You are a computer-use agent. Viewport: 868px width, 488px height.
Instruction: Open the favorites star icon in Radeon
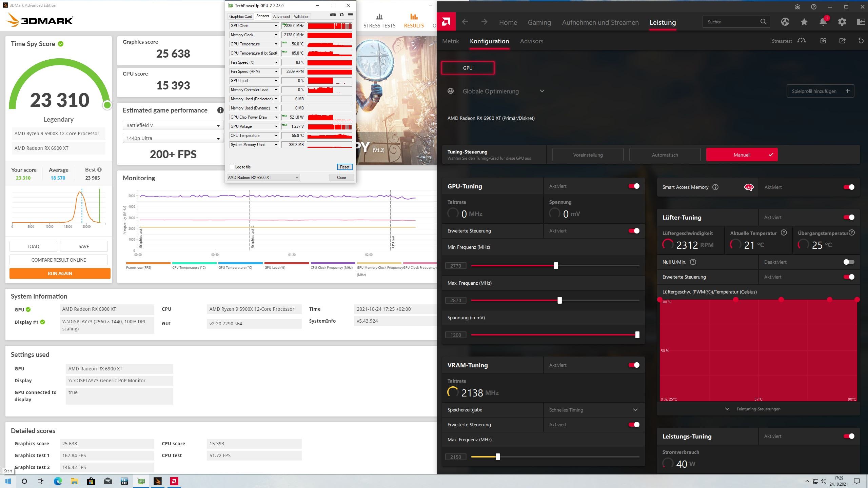click(x=804, y=22)
